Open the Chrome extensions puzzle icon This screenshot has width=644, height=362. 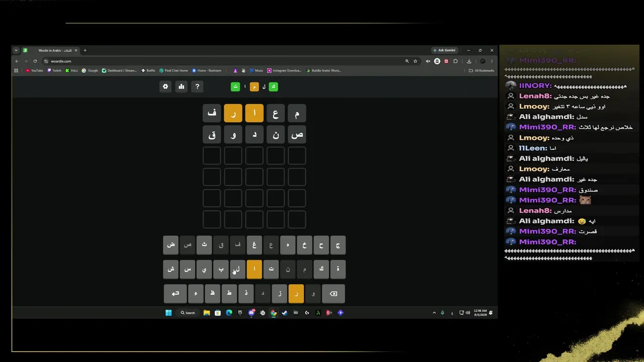coord(455,61)
